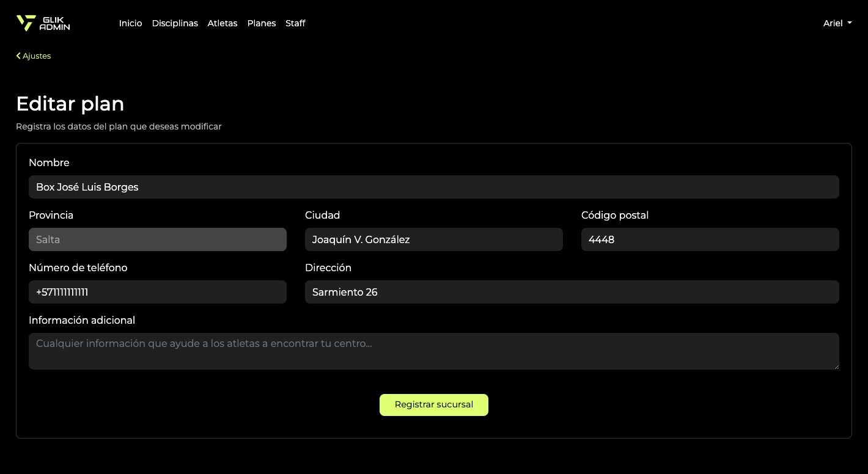Open the Atletas section

pyautogui.click(x=223, y=23)
